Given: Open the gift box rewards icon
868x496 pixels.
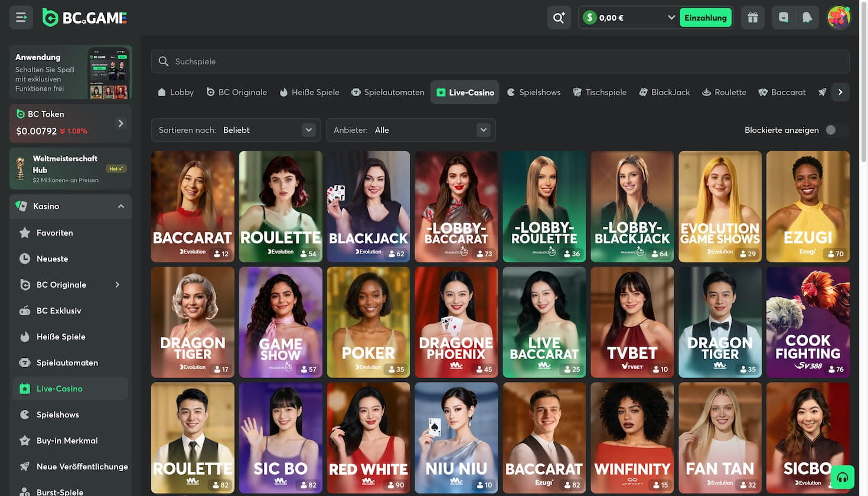Looking at the screenshot, I should click(x=753, y=18).
